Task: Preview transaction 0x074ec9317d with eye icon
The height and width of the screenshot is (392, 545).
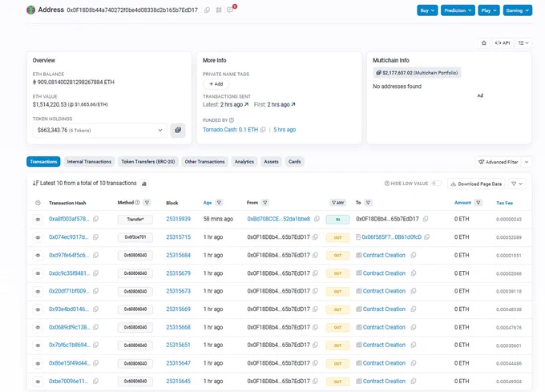Action: point(38,237)
